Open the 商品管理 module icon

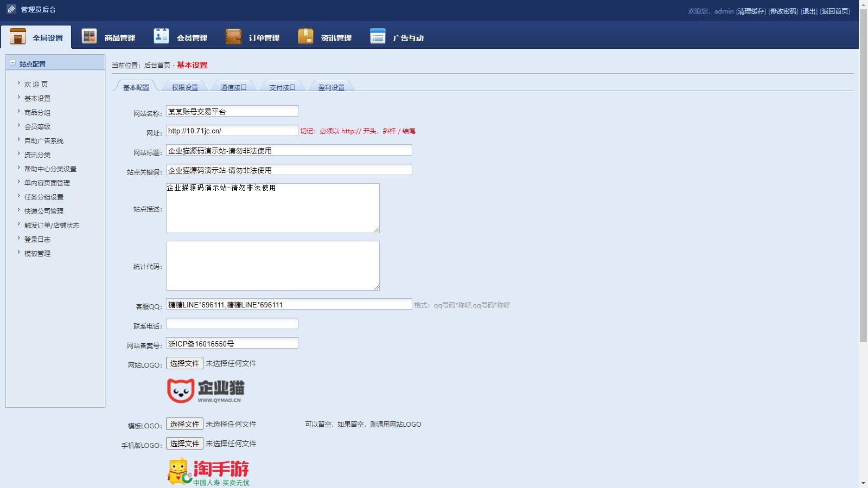[88, 35]
